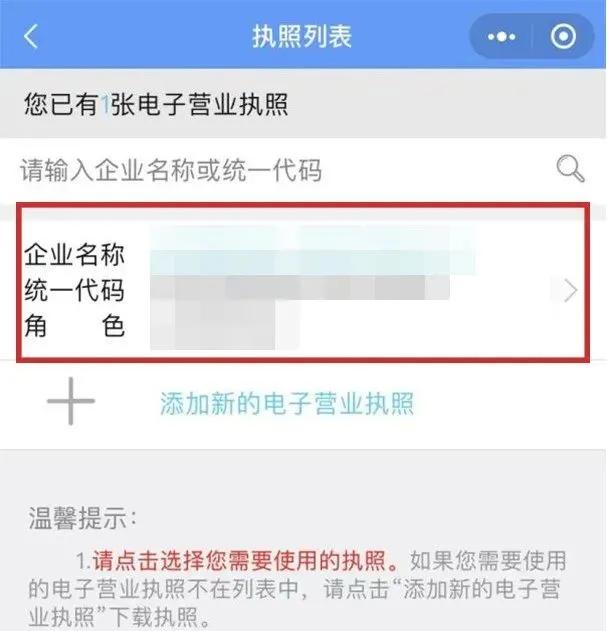Viewport: 607px width, 631px height.
Task: Tap the gray plus icon
Action: (71, 401)
